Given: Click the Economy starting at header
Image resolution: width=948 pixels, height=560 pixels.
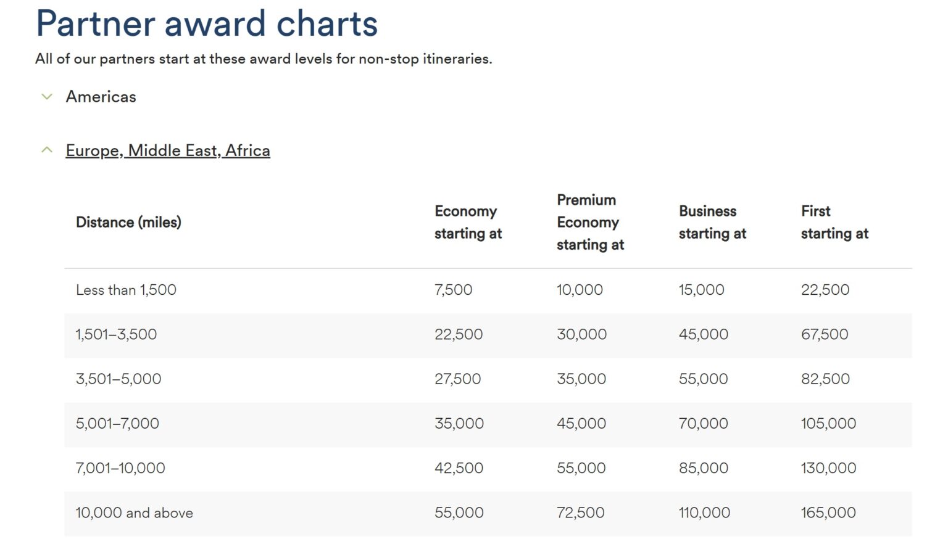Looking at the screenshot, I should pos(468,222).
